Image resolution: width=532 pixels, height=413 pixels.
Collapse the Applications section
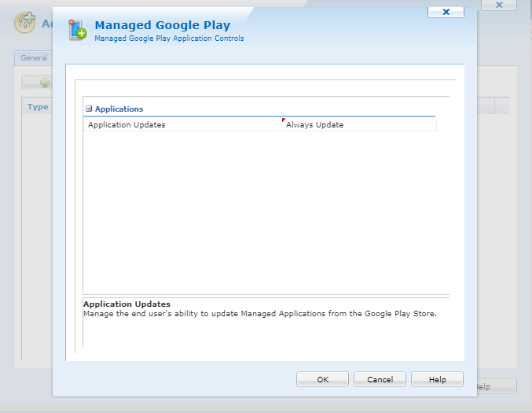[89, 109]
